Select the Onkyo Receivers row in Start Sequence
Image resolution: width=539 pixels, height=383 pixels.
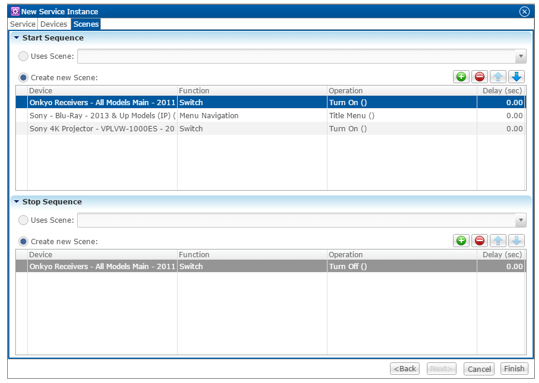(x=271, y=102)
